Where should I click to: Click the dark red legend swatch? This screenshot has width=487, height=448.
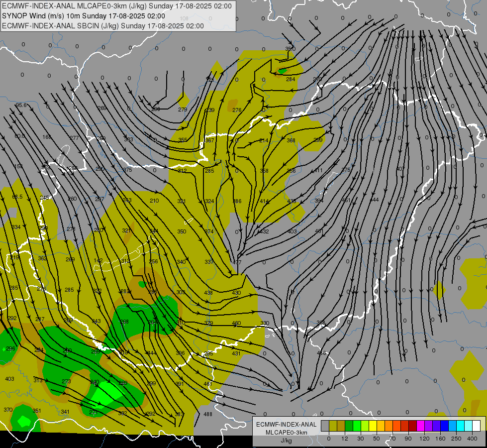click(x=413, y=426)
